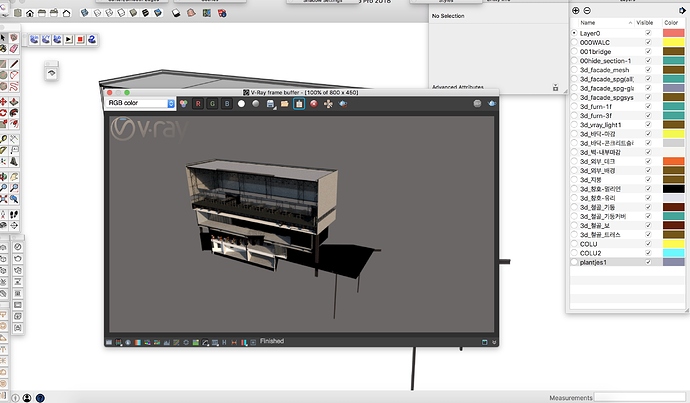Image resolution: width=690 pixels, height=403 pixels.
Task: Set 000WALC as active layer radio
Action: pos(574,42)
